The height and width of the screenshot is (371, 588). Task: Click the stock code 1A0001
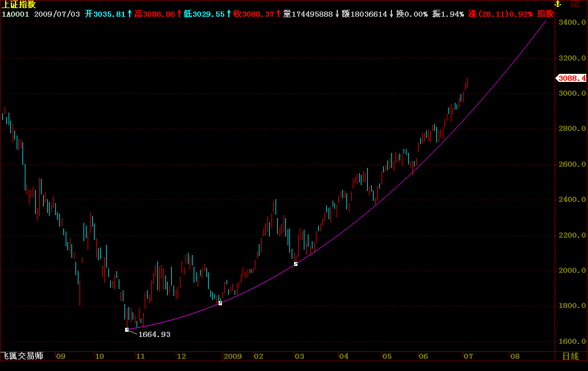[x=16, y=14]
